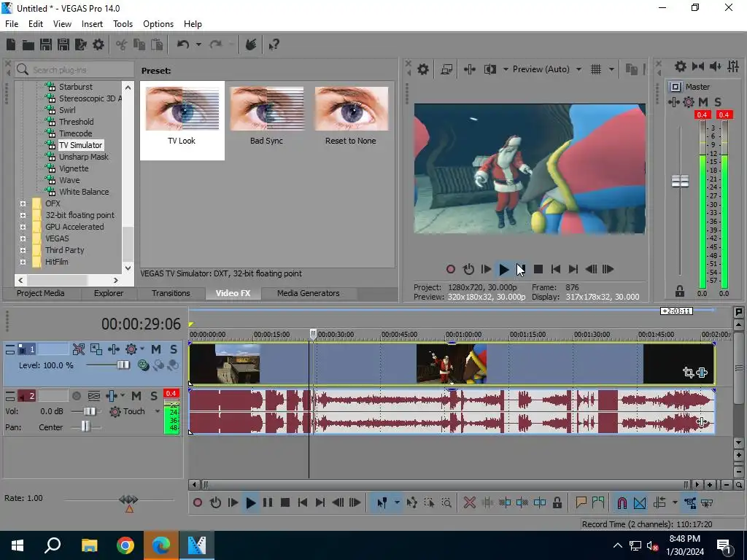Select the Normal Edit tool in timeline toolbar
This screenshot has height=560, width=747.
(x=382, y=502)
